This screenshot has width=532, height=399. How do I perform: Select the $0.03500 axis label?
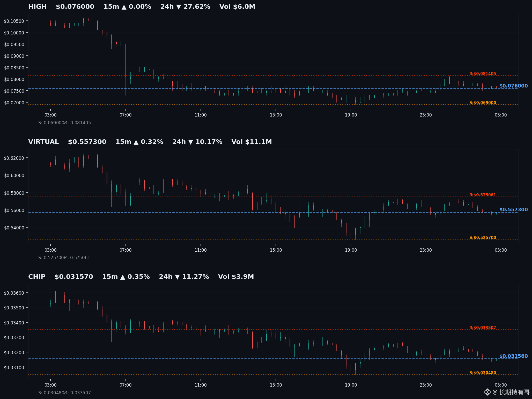point(14,308)
